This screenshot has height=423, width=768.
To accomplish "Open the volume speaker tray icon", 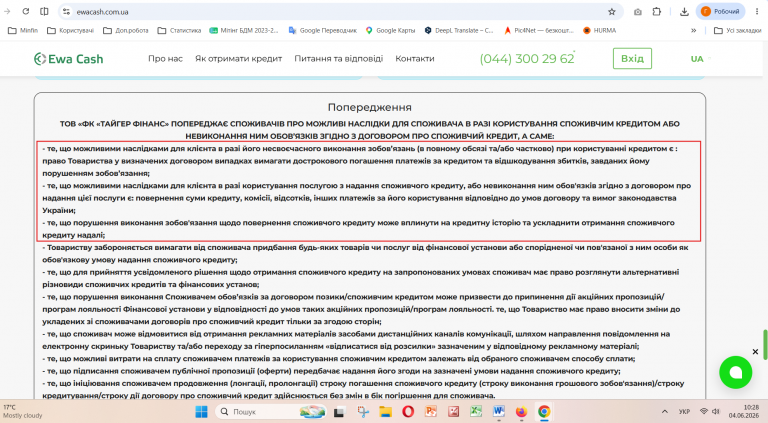I will tap(715, 412).
